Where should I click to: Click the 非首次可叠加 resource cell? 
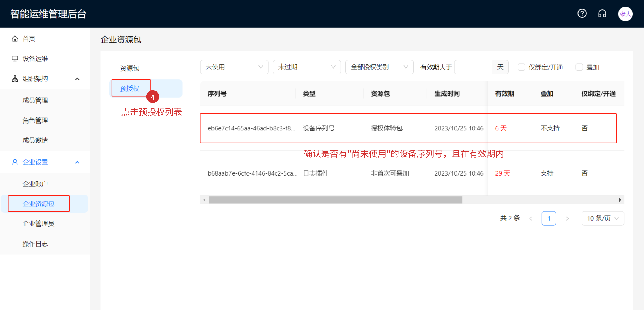[x=390, y=173]
